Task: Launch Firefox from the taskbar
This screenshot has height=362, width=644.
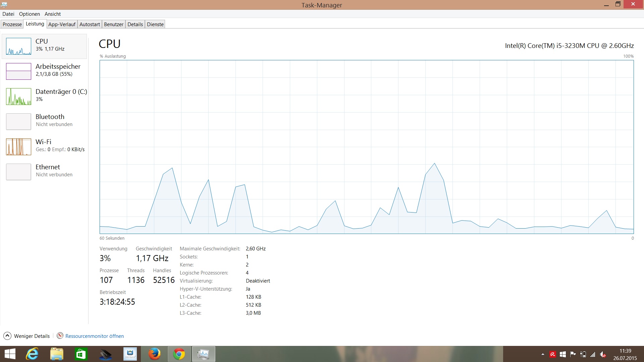Action: 155,354
